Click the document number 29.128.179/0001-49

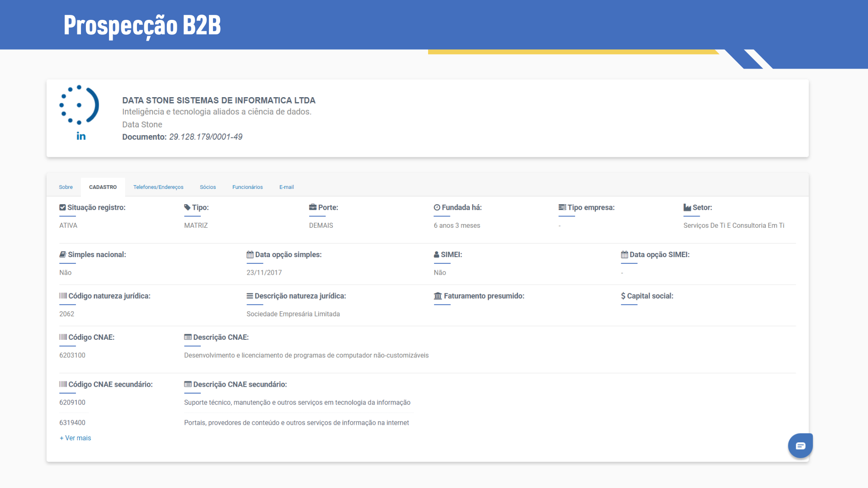[206, 137]
